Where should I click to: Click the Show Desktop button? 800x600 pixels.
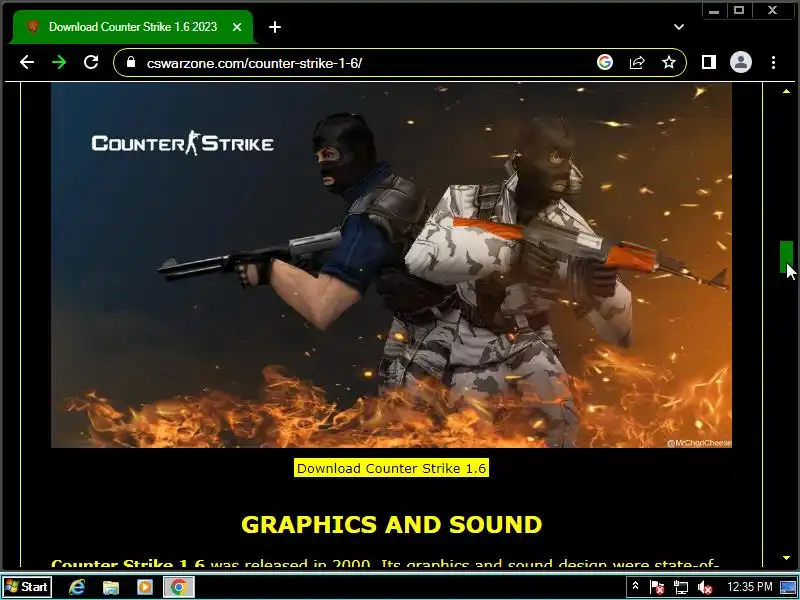[788, 587]
